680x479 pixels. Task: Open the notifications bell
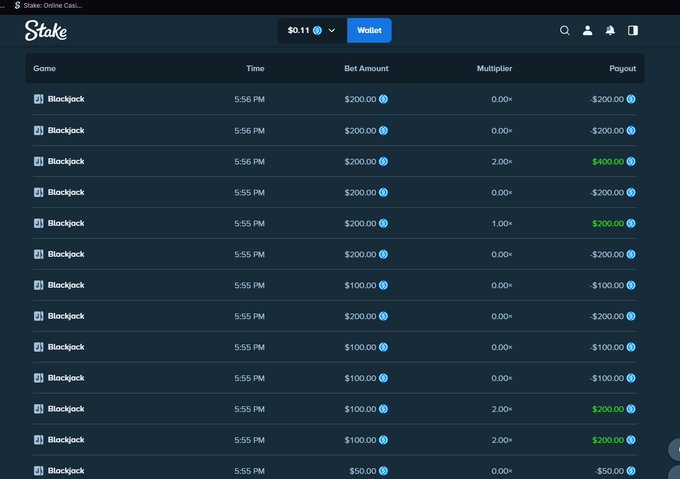tap(610, 30)
